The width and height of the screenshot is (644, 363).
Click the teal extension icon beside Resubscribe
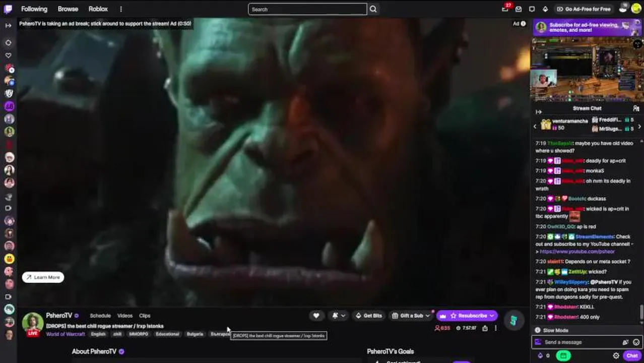click(x=513, y=320)
